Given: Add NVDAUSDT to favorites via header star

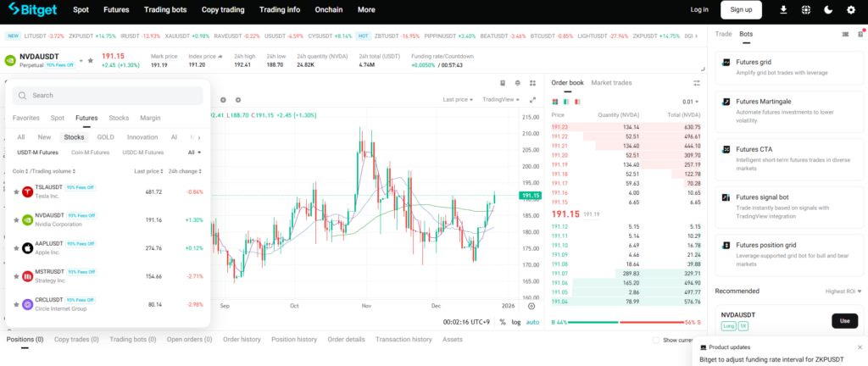Looking at the screenshot, I should [x=91, y=60].
